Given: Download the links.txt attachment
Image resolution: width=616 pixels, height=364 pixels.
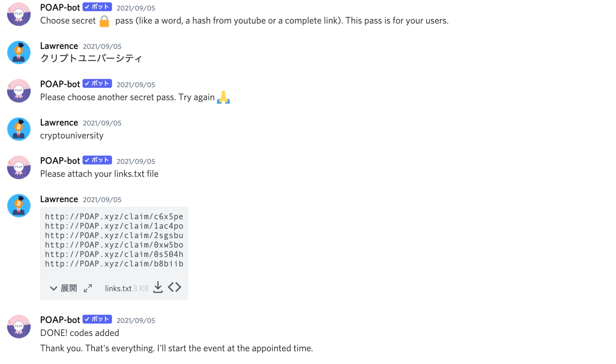Looking at the screenshot, I should [x=158, y=287].
